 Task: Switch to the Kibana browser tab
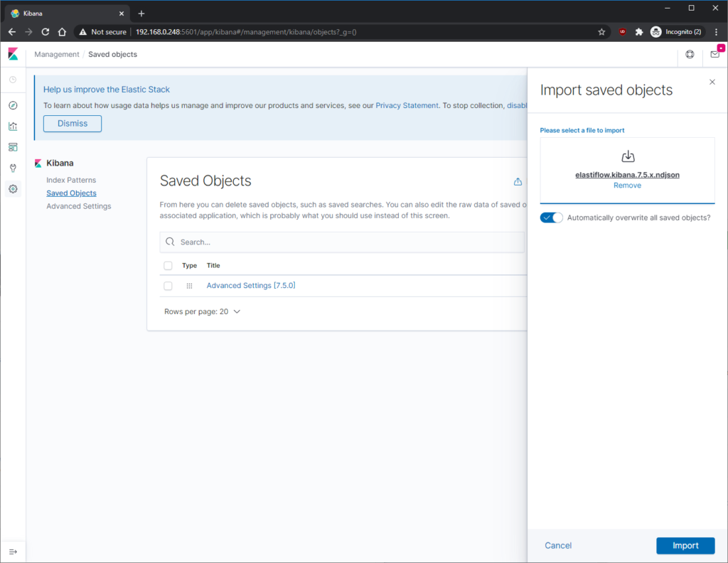point(68,14)
